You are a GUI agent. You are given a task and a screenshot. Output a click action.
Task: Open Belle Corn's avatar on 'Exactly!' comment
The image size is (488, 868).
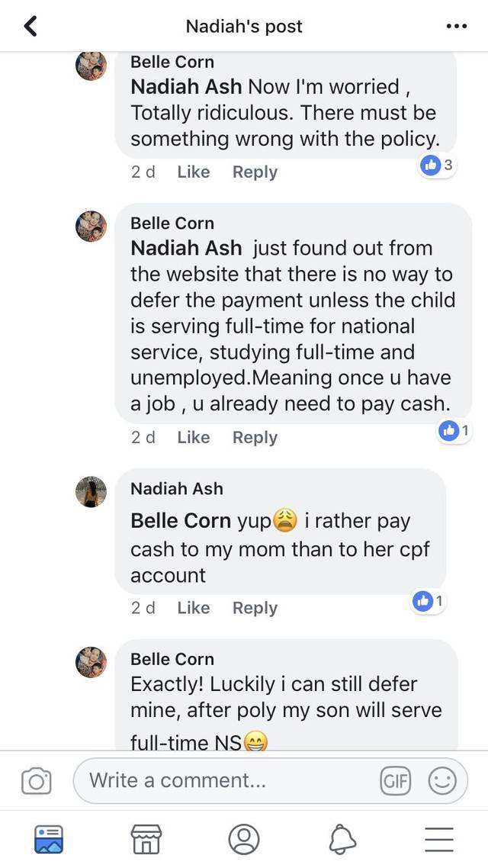91,662
